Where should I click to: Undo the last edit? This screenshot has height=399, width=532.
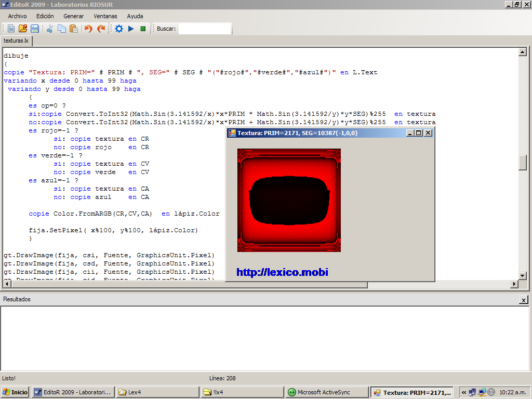[x=88, y=29]
